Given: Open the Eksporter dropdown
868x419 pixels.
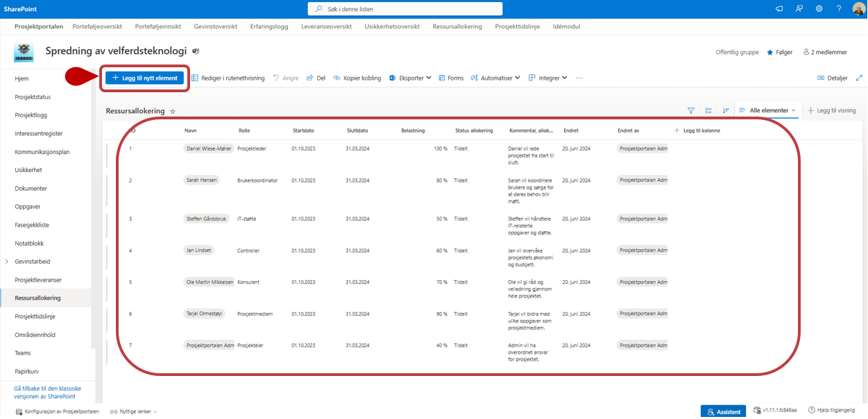Looking at the screenshot, I should 411,78.
